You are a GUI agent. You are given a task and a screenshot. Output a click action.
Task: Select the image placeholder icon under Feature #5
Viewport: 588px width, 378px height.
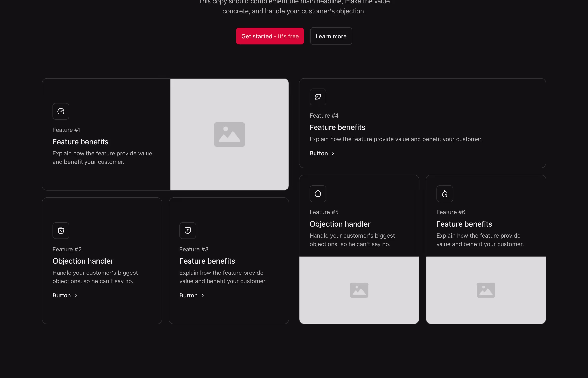(x=359, y=290)
